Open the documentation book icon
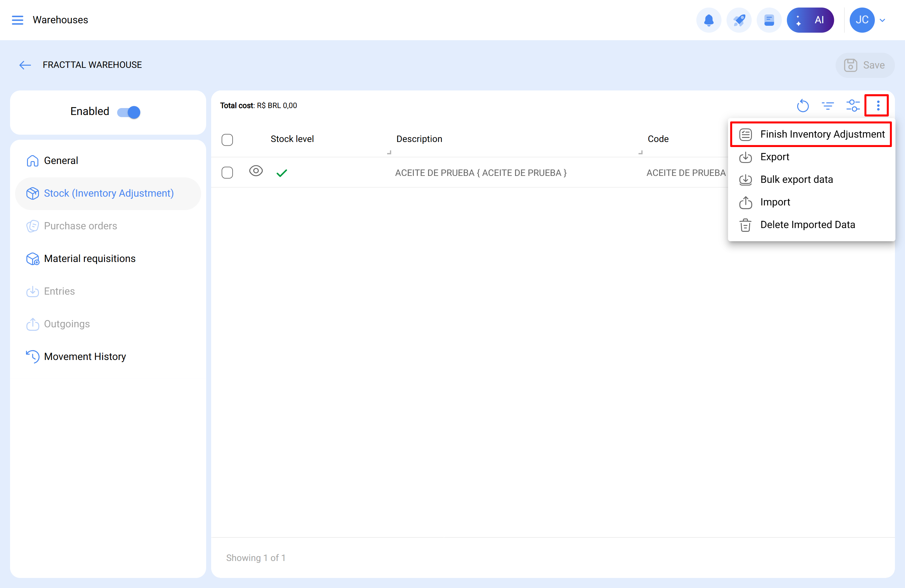 769,20
